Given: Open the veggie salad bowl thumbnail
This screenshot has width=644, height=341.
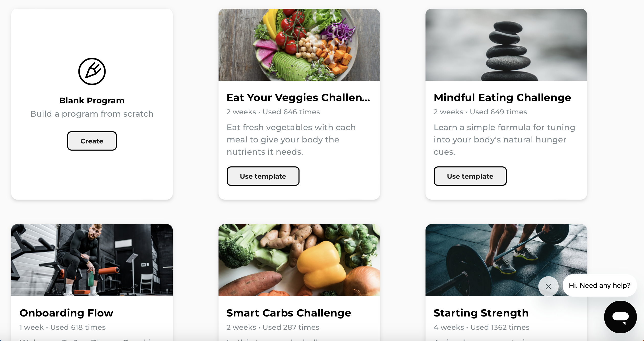Looking at the screenshot, I should click(x=299, y=45).
